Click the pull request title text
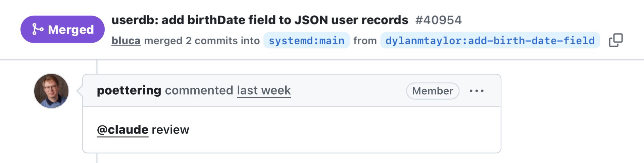 (259, 20)
